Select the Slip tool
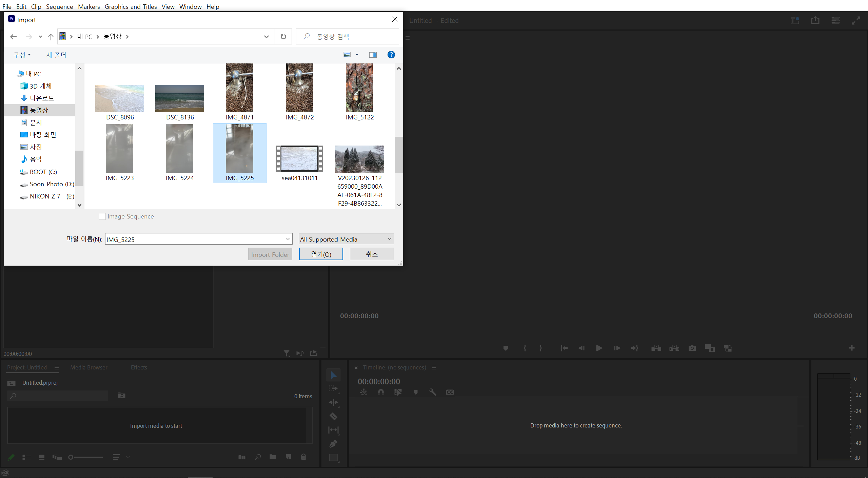 333,430
